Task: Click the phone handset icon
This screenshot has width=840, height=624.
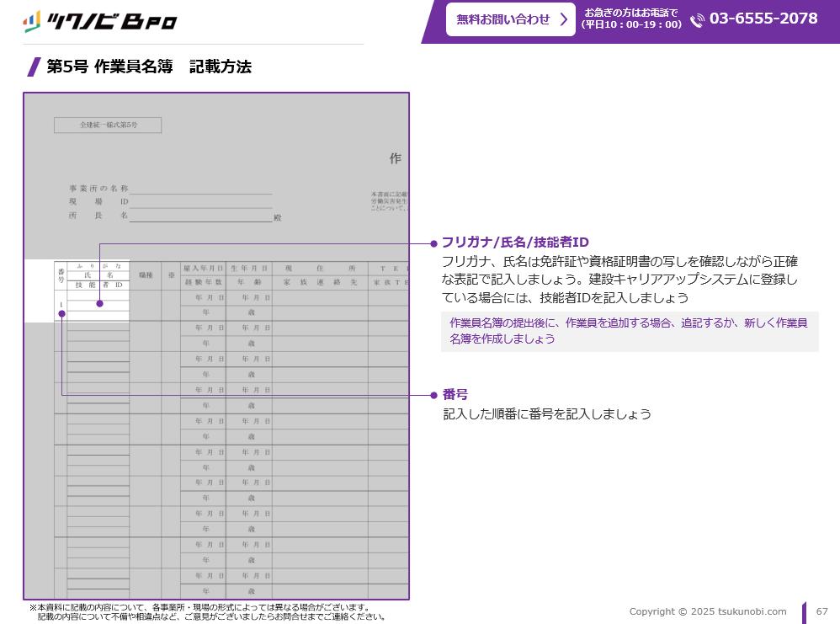Action: [697, 20]
